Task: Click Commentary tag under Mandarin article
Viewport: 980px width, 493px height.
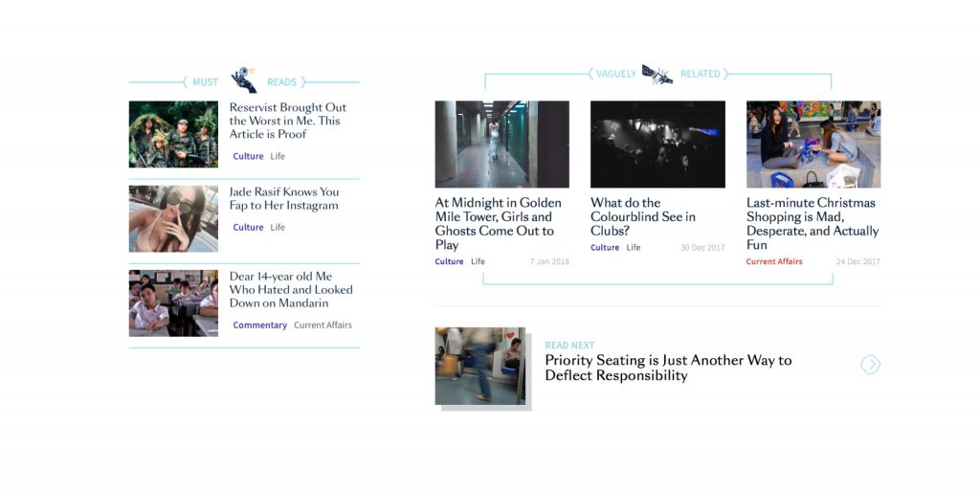Action: click(x=260, y=325)
